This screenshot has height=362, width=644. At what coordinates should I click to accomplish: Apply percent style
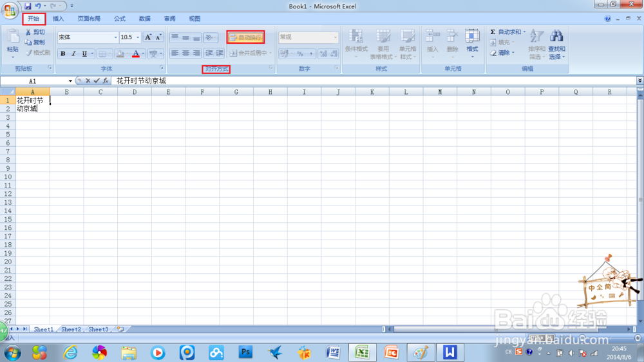pos(300,53)
